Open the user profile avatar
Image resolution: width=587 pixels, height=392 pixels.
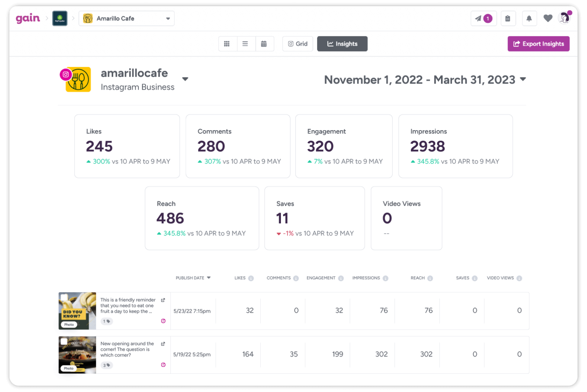[x=564, y=18]
